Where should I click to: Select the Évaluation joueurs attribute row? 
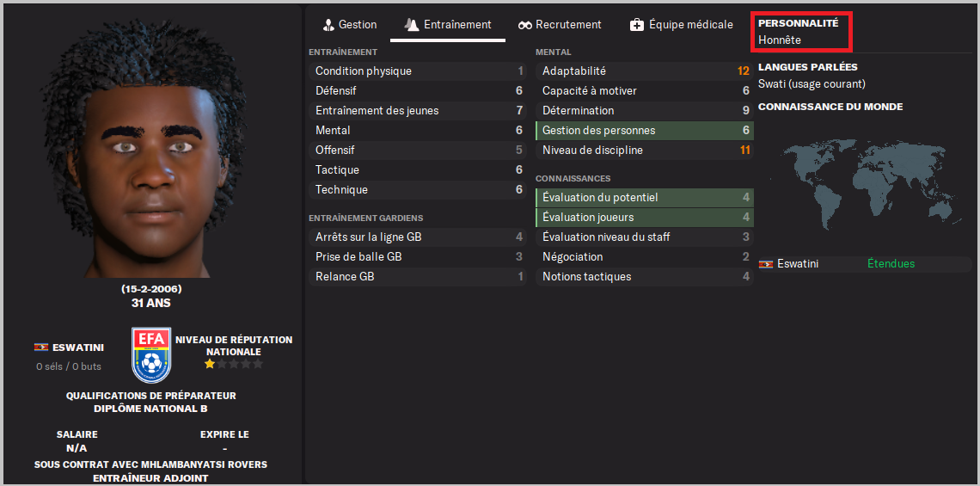[x=645, y=218]
